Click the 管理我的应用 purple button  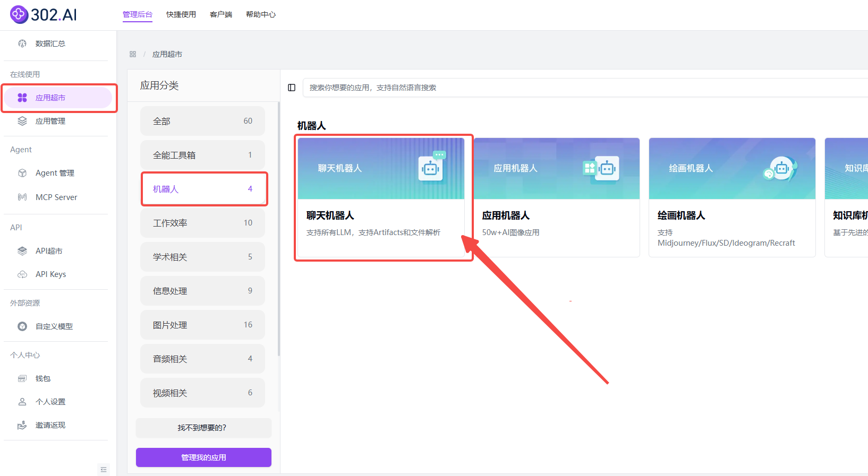203,457
